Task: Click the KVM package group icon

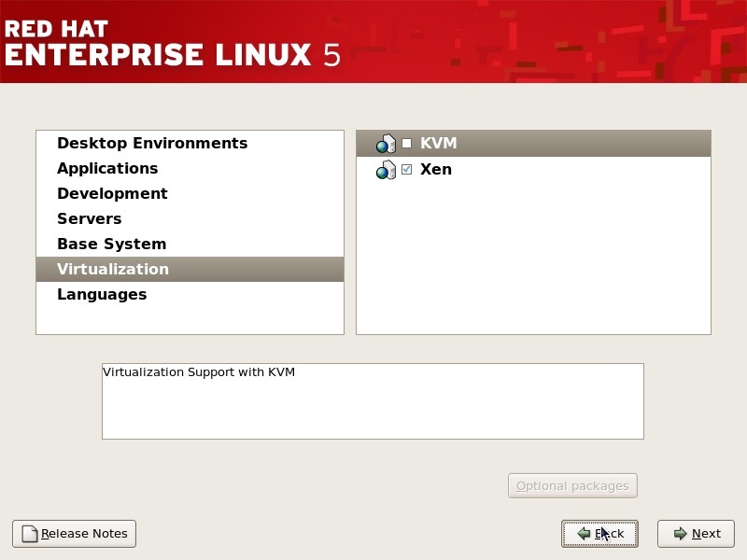Action: [386, 144]
